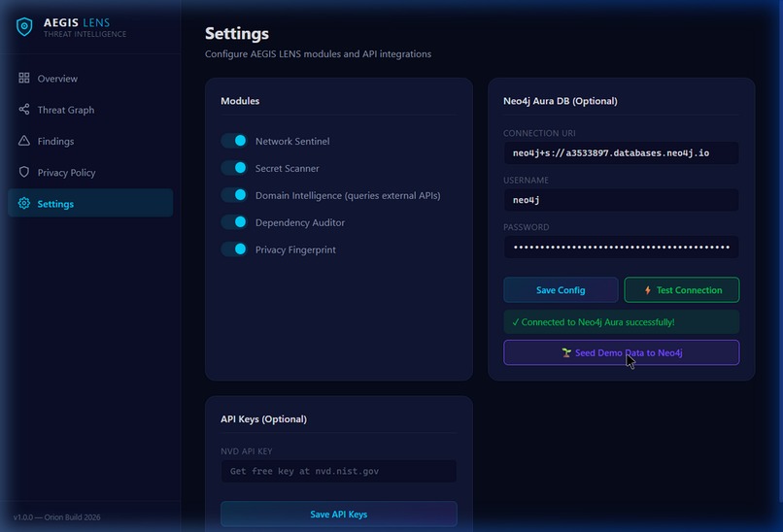Go to Threat Graph in sidebar
The image size is (783, 532).
90,110
